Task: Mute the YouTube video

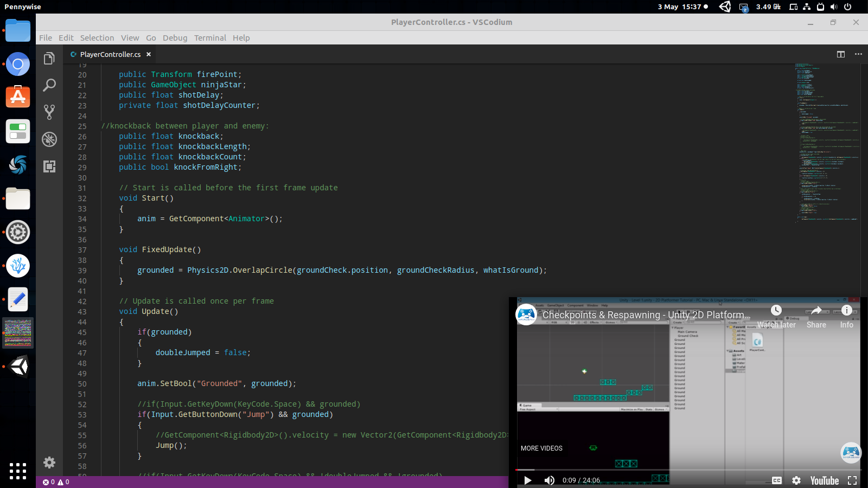Action: (x=550, y=480)
